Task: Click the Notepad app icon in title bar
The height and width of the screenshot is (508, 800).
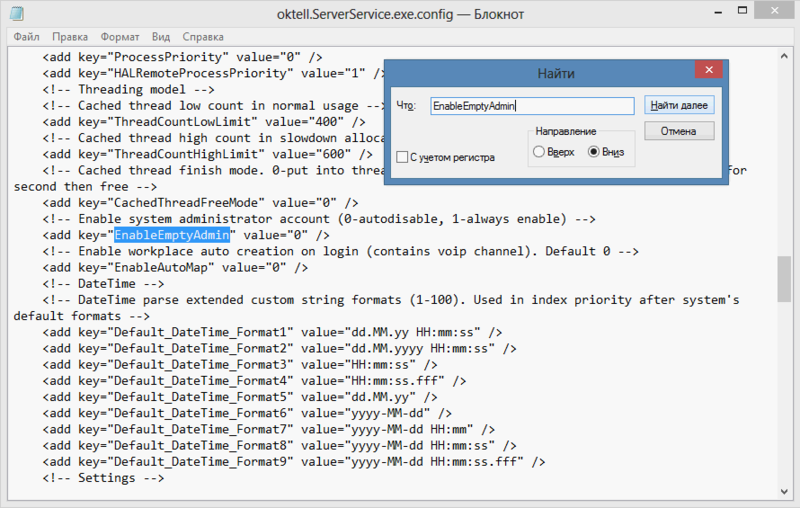Action: coord(16,13)
